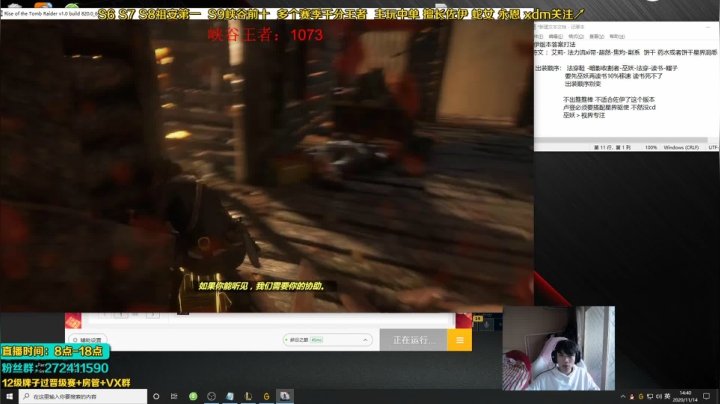Screen dimensions: 720x404
Task: Open QQ penguin icon in system tray
Action: [x=632, y=396]
